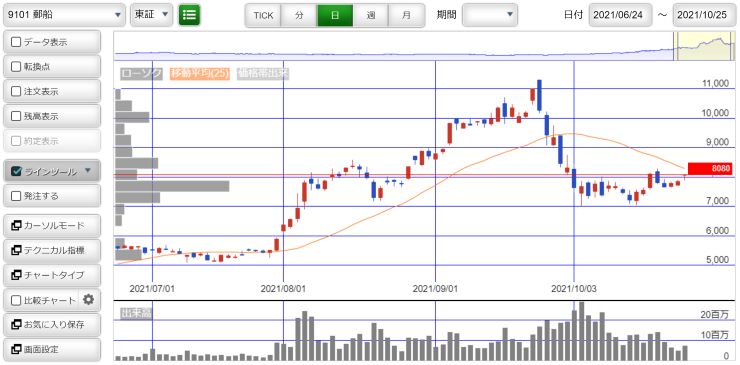Click the 2021/07/01 date axis label

tap(152, 288)
